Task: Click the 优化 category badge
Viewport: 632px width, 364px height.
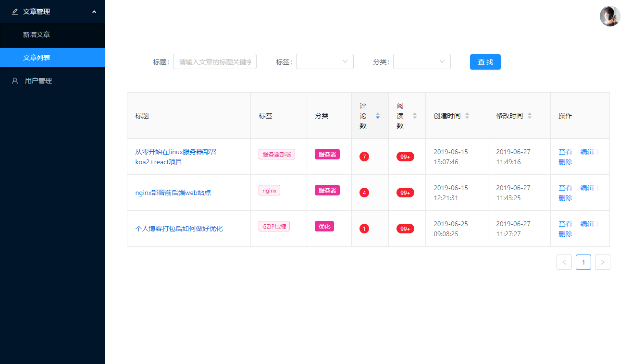Action: point(324,226)
